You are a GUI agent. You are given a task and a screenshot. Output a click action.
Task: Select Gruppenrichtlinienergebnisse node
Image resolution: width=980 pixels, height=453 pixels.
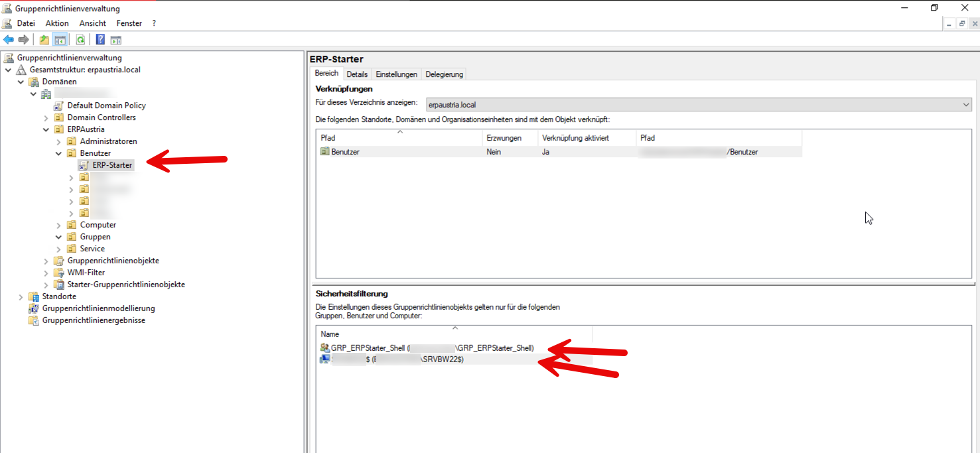(94, 320)
